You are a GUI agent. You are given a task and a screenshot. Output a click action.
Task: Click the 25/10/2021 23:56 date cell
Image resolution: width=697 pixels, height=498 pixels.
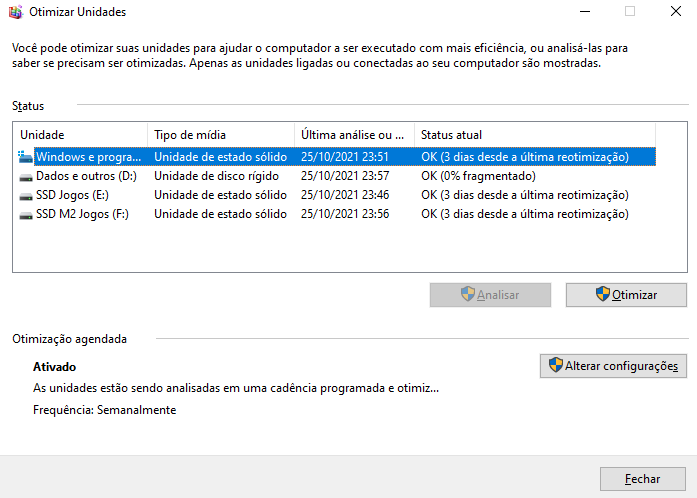click(x=345, y=214)
